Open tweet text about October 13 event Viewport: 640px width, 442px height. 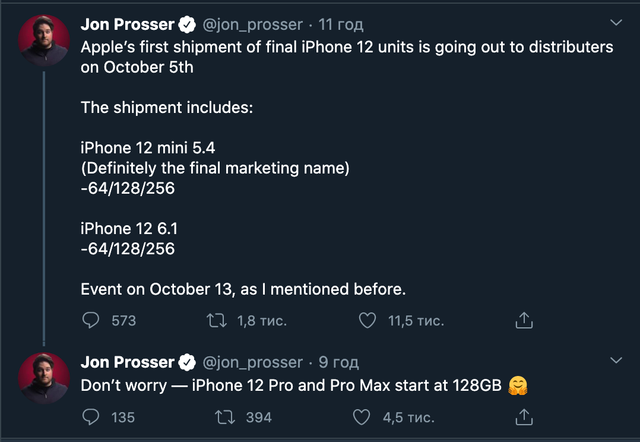pos(243,290)
